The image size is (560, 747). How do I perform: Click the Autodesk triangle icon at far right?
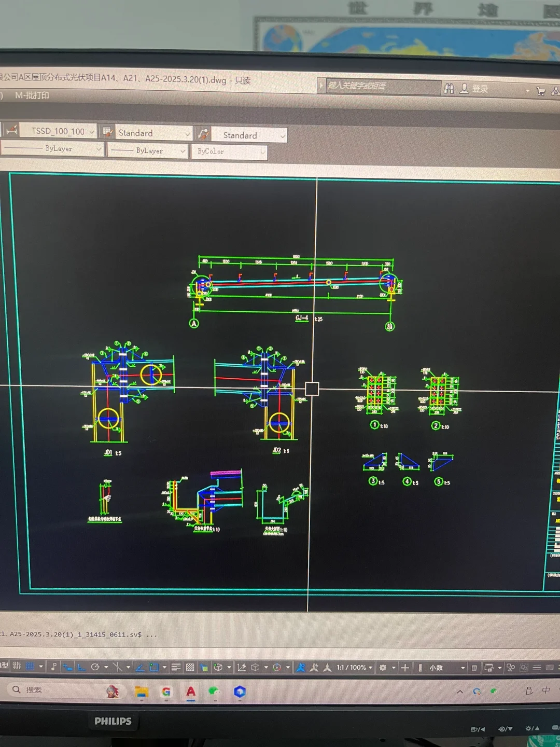[x=555, y=92]
